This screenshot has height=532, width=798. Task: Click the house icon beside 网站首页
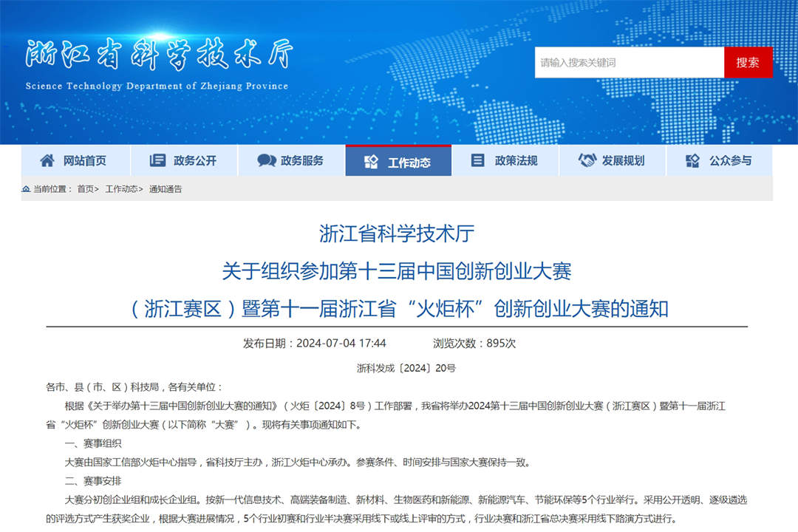coord(47,160)
